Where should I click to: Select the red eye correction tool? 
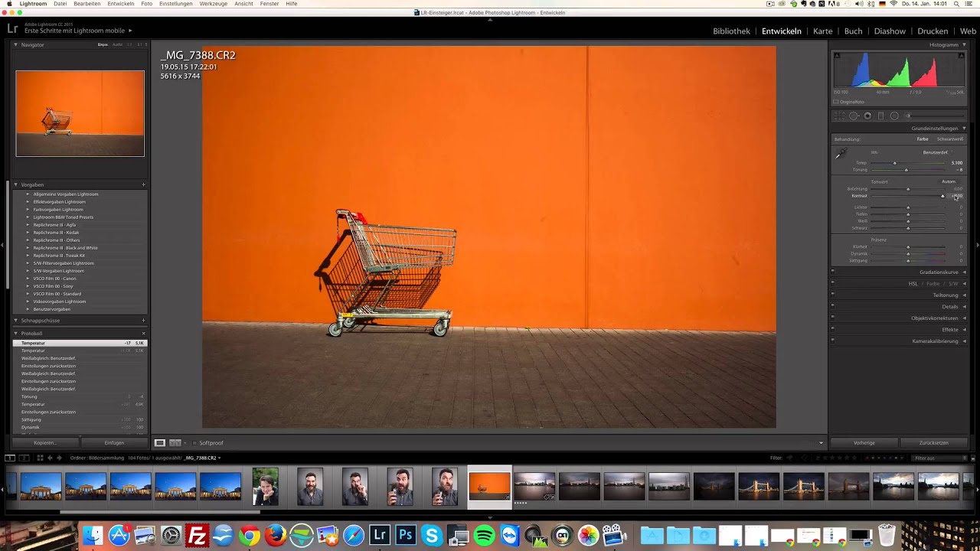click(867, 116)
